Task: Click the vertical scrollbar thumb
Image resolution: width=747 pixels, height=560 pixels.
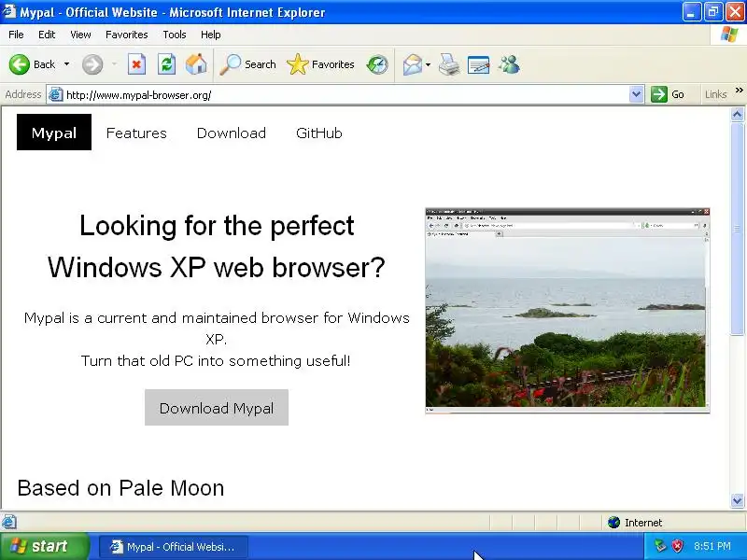Action: 737,229
